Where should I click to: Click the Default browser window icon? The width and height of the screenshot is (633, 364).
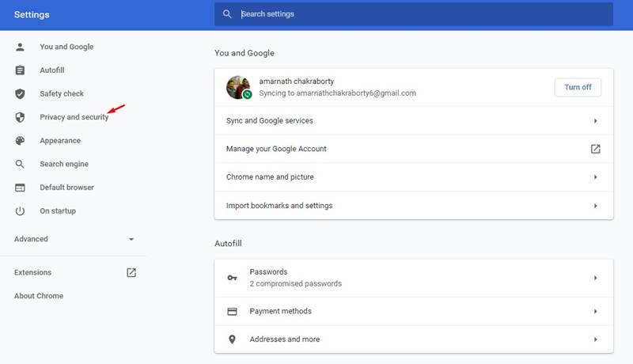pos(20,188)
